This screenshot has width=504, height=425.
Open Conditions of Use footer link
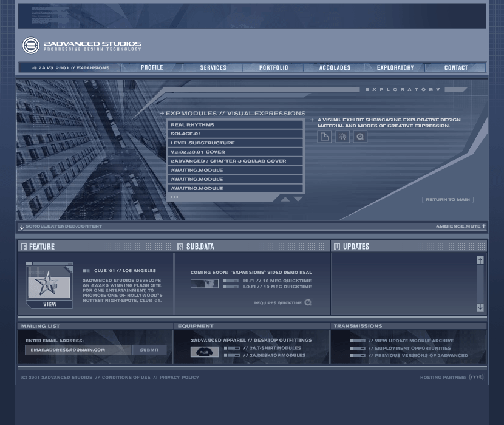(126, 378)
